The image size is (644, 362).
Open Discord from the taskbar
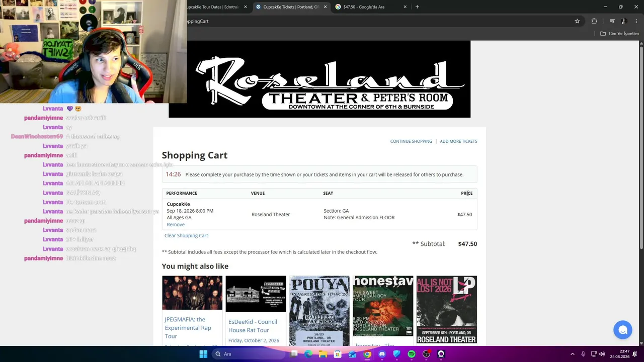382,354
